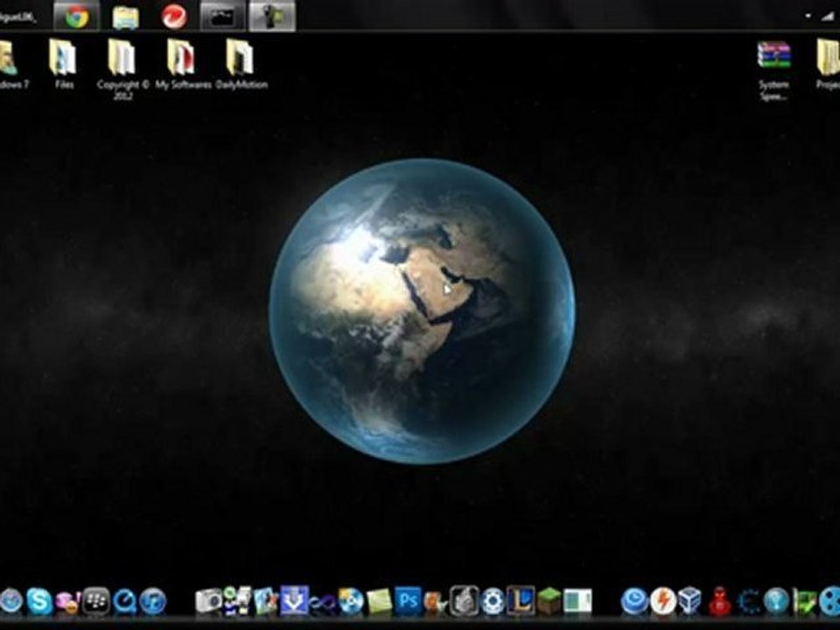The image size is (840, 630).
Task: Show hidden tray icons arrow
Action: 808,16
